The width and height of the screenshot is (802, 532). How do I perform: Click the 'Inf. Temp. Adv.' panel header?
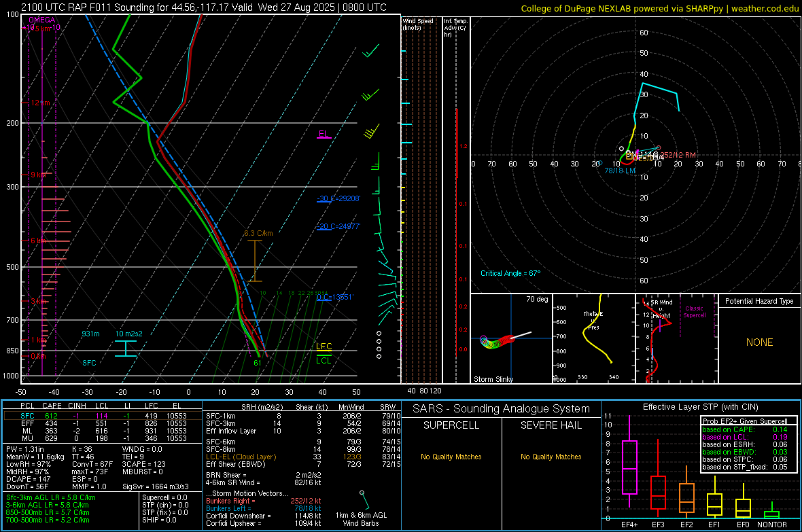(455, 28)
